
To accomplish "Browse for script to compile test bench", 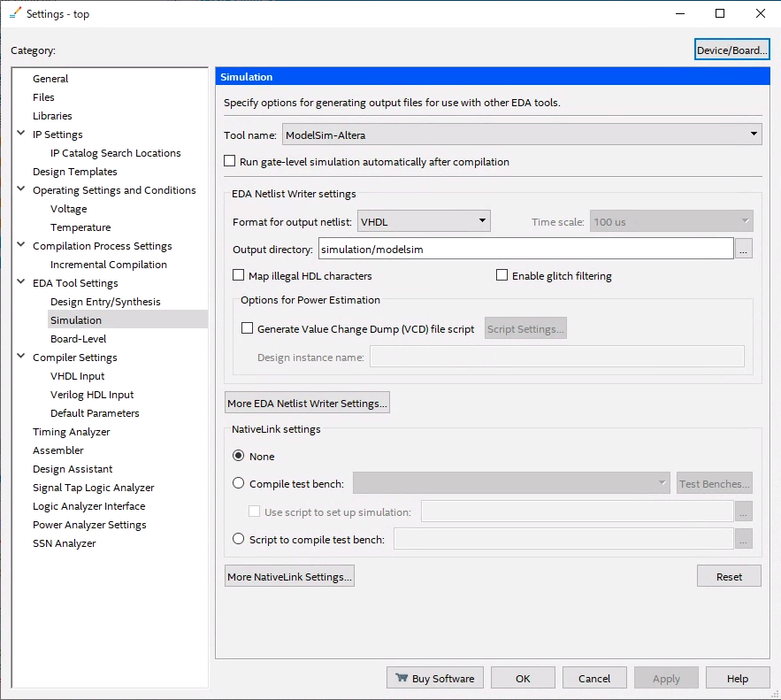I will (x=743, y=538).
